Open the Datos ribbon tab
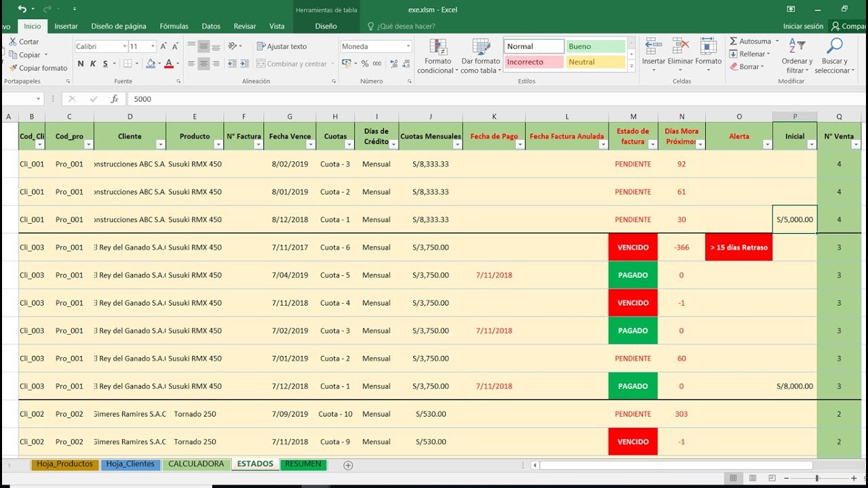 click(211, 26)
